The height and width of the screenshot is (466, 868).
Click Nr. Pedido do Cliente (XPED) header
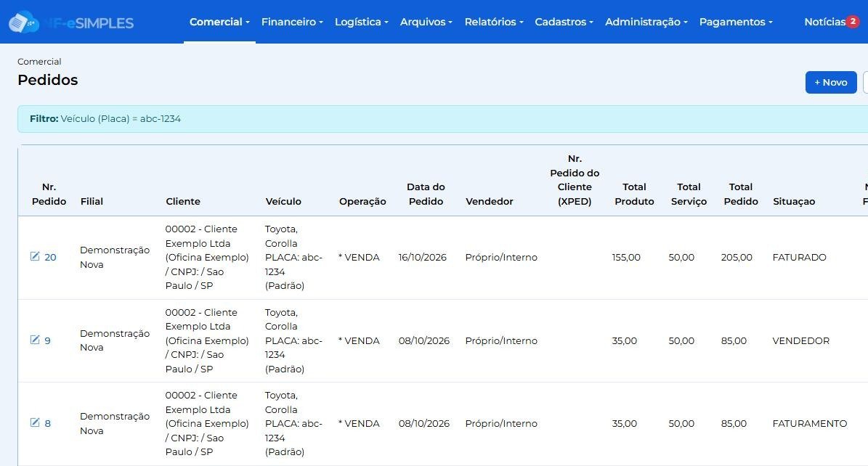point(575,180)
